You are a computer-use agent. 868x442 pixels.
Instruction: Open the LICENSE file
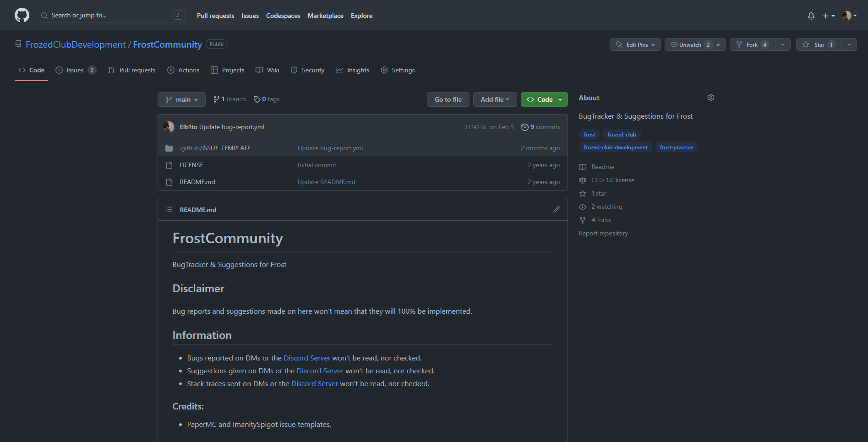(191, 165)
